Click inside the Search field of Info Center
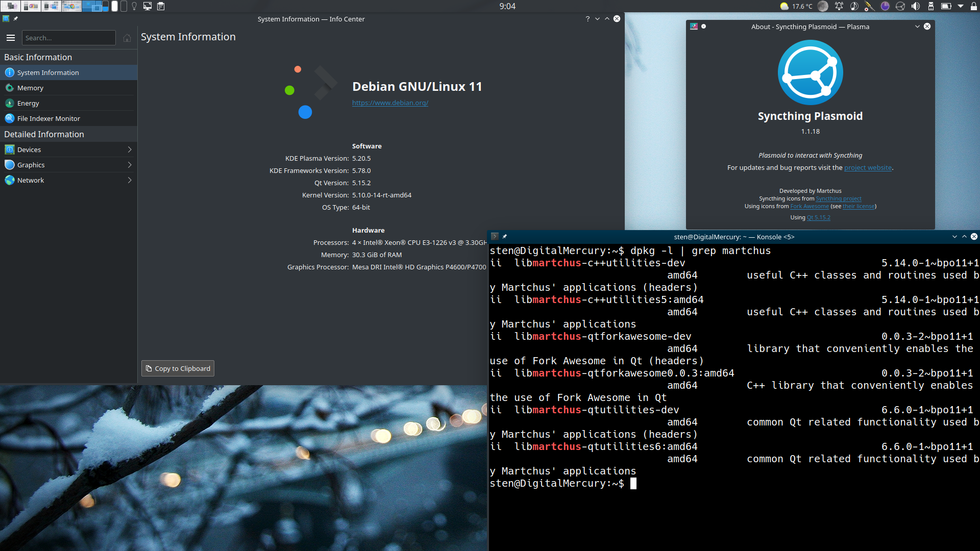The width and height of the screenshot is (980, 551). point(69,37)
